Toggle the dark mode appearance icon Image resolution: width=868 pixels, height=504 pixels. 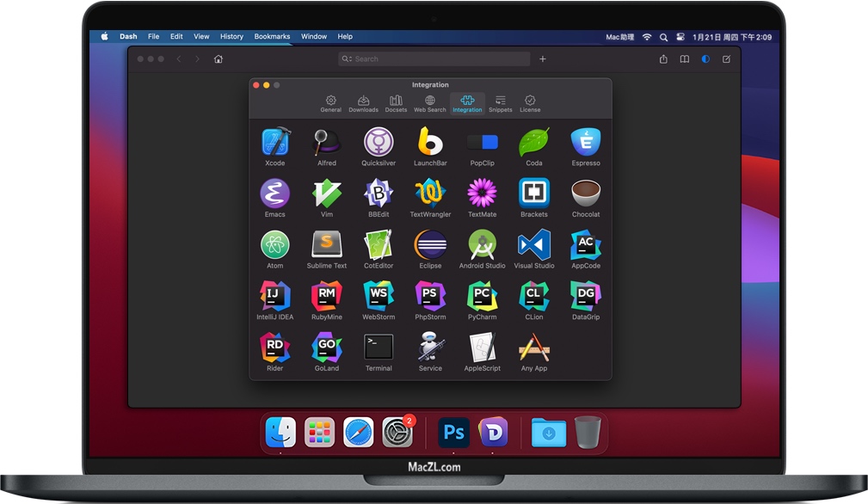click(x=705, y=58)
